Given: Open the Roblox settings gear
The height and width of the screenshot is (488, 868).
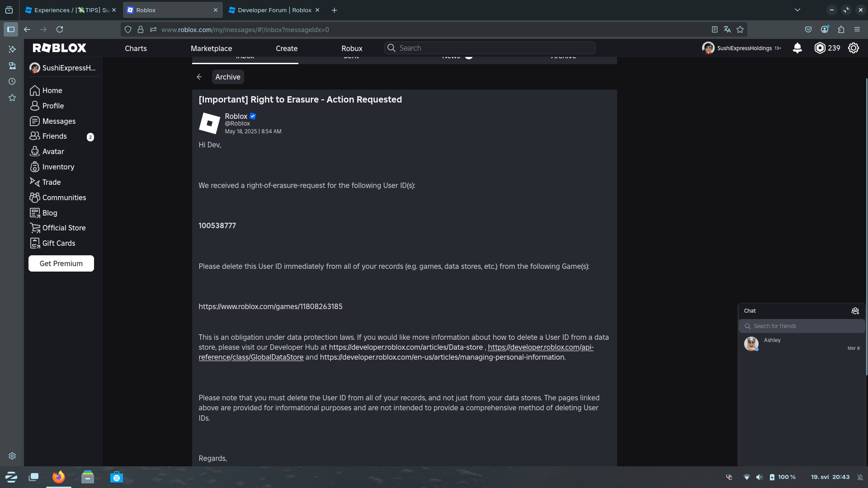Looking at the screenshot, I should pyautogui.click(x=854, y=48).
